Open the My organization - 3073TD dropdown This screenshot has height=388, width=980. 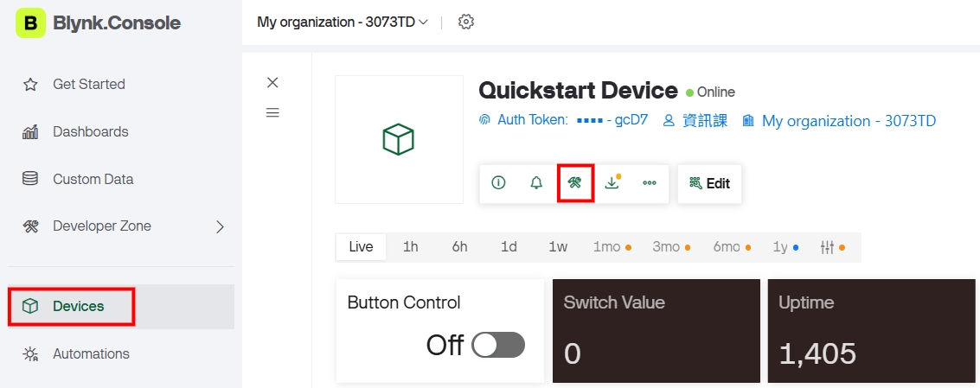tap(343, 22)
